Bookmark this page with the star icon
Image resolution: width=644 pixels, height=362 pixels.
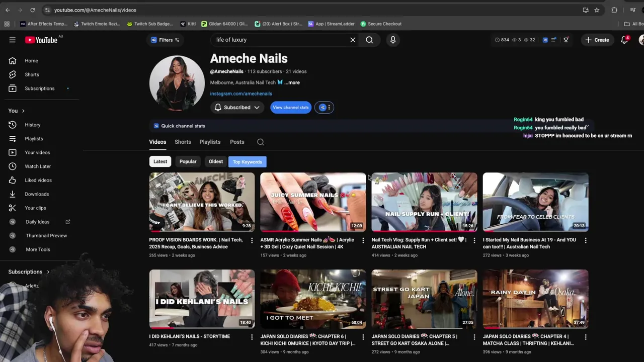pos(597,10)
